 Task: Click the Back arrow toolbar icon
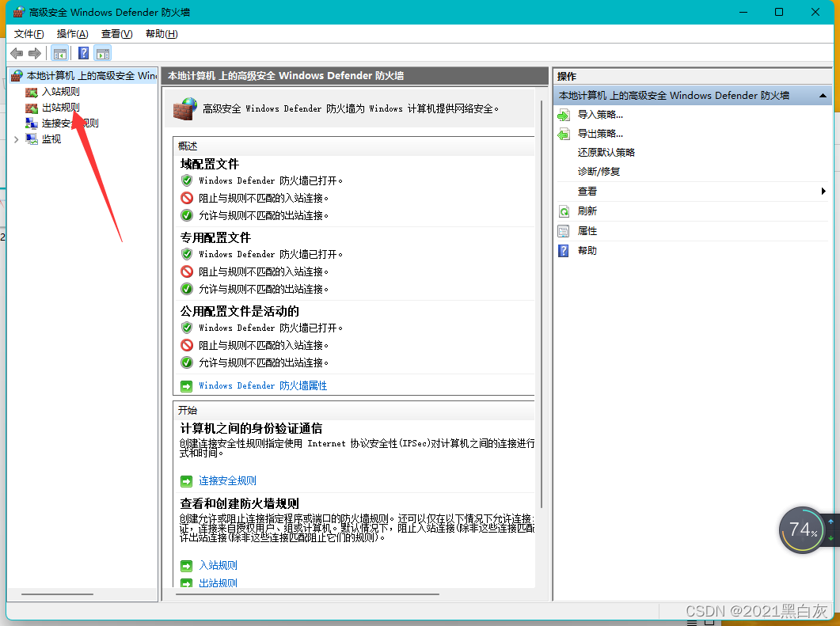17,54
